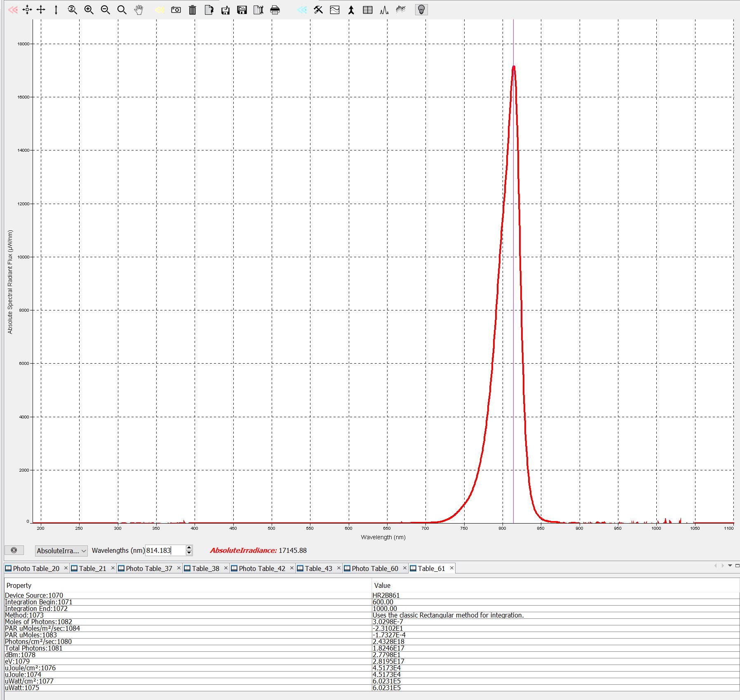The height and width of the screenshot is (700, 740).
Task: Click the magnifier numbered 2 zoom icon
Action: coord(73,10)
